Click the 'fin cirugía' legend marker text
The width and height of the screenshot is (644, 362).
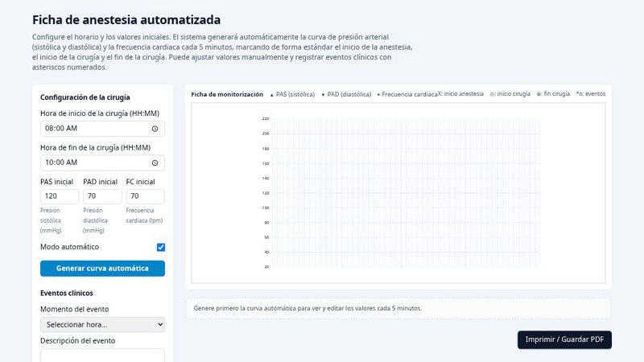(553, 94)
